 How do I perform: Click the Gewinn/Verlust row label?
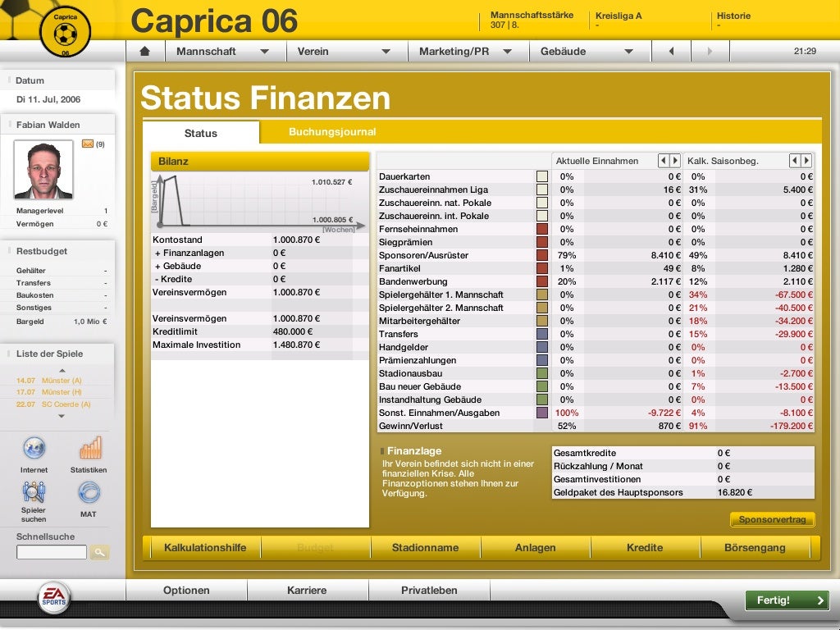tap(410, 426)
